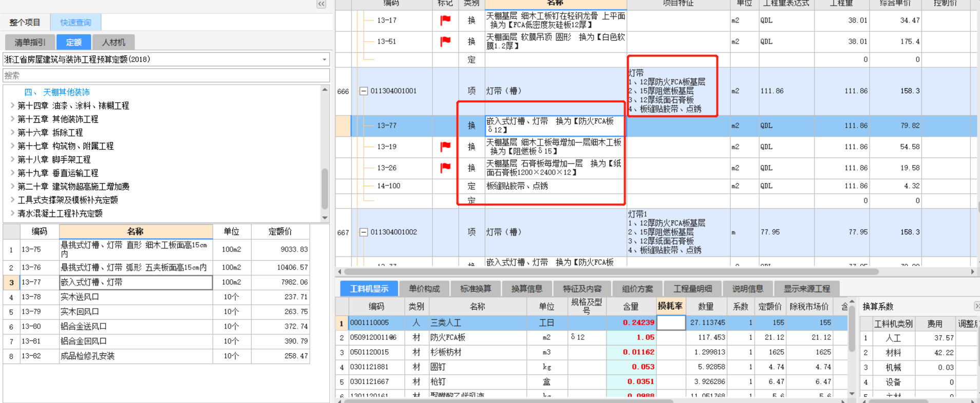Select quota row 13-81 铝合金回风口
This screenshot has width=980, height=403.
pyautogui.click(x=157, y=341)
